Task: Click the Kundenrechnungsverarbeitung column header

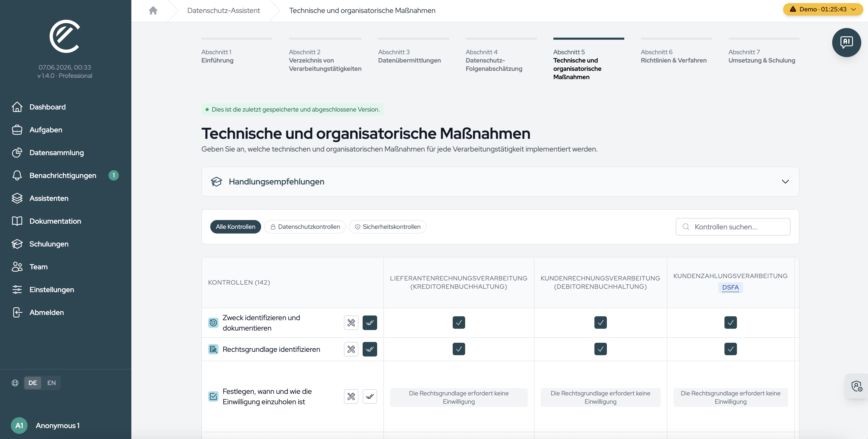Action: tap(600, 282)
